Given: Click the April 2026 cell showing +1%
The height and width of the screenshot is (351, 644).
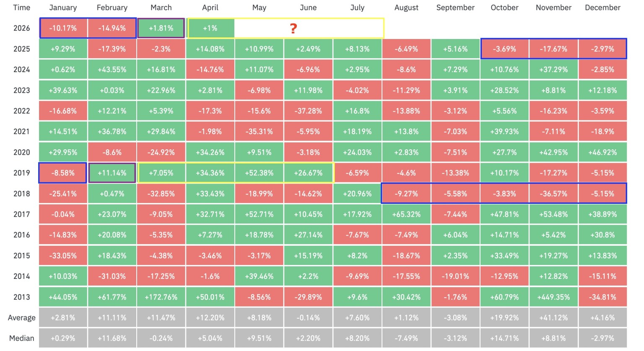Looking at the screenshot, I should 210,28.
